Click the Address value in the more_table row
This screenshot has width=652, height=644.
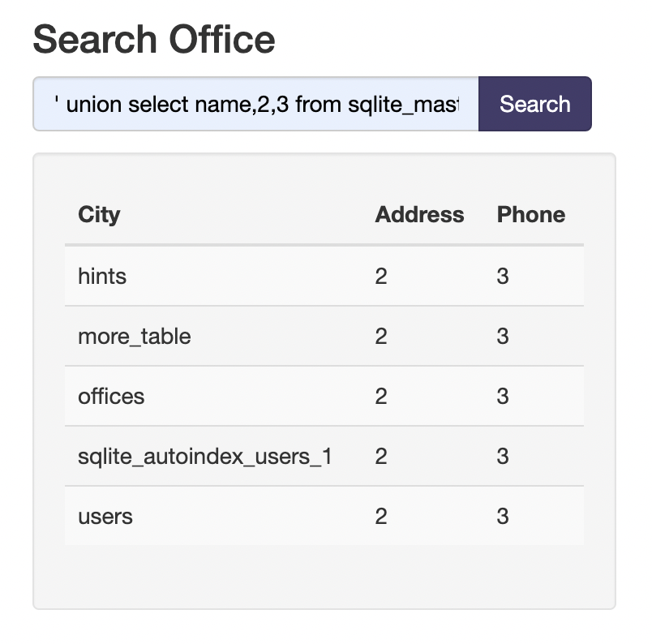(x=381, y=337)
